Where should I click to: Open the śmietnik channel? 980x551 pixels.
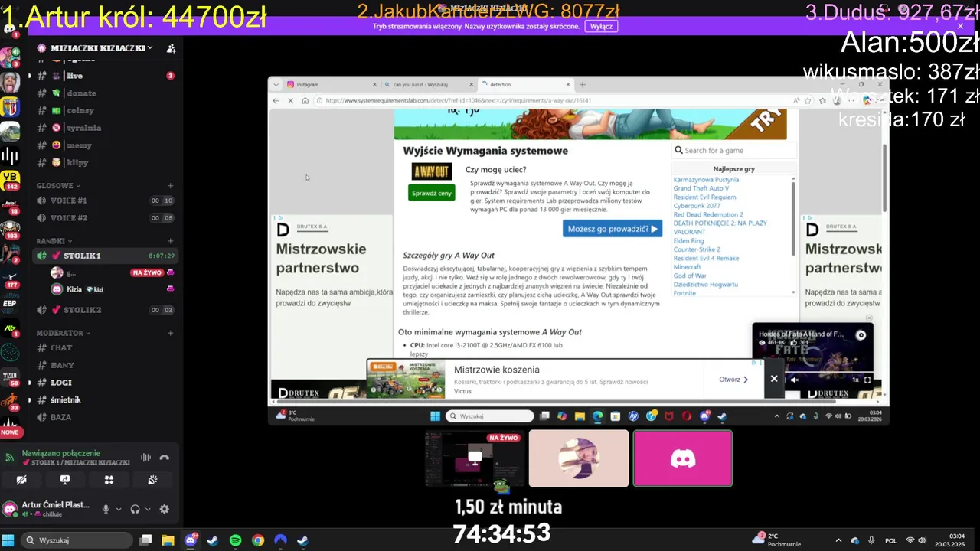click(106, 400)
